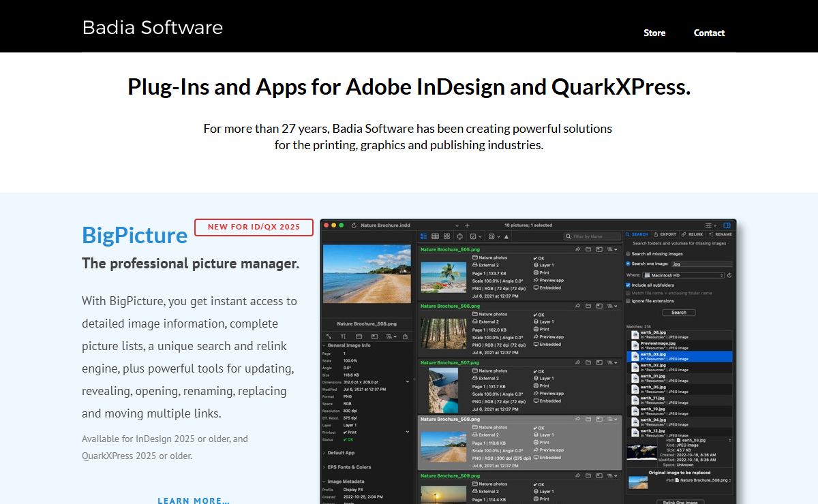Select earth_11.jpg in matches list
The image size is (818, 504).
pos(680,400)
